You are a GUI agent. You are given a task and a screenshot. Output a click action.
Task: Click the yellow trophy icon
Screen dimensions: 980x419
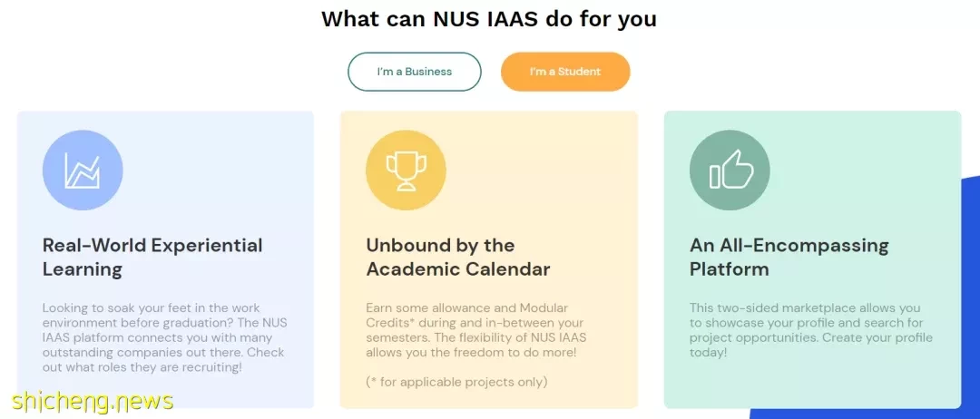pos(407,171)
